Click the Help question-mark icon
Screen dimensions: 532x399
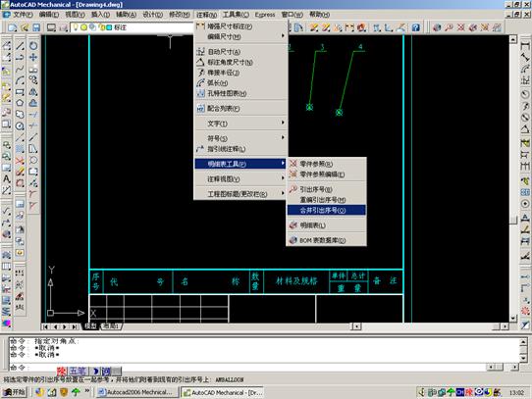416,27
